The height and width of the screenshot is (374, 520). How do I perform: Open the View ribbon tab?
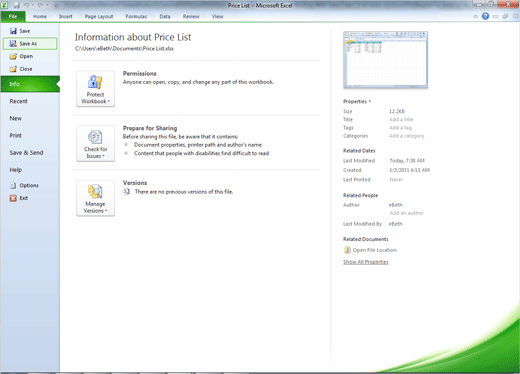tap(217, 16)
